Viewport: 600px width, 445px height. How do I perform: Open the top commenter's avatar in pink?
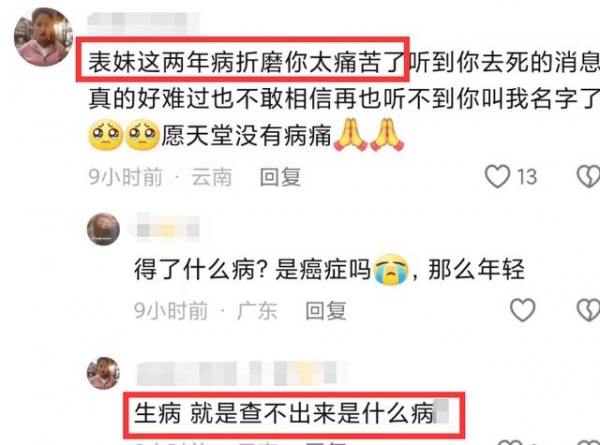click(43, 37)
